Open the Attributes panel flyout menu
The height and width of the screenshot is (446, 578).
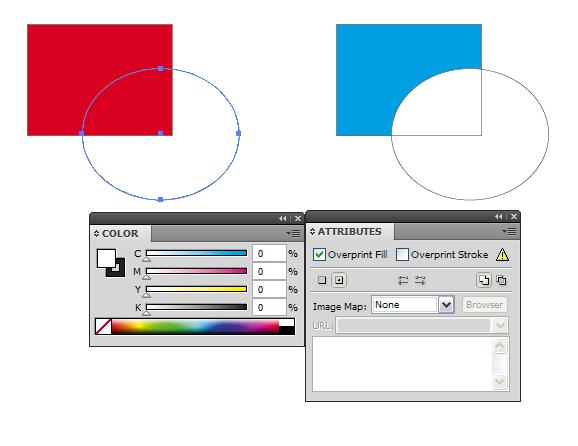[x=509, y=231]
